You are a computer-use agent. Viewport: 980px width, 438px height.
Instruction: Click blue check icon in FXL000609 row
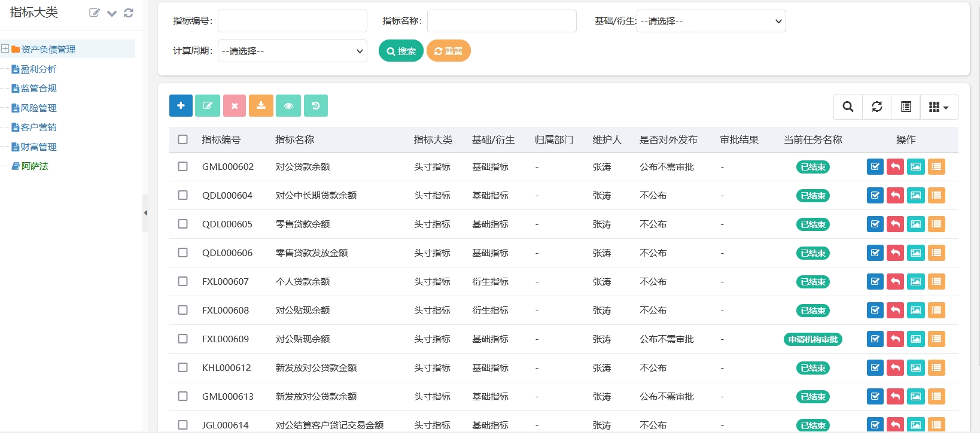(x=875, y=339)
